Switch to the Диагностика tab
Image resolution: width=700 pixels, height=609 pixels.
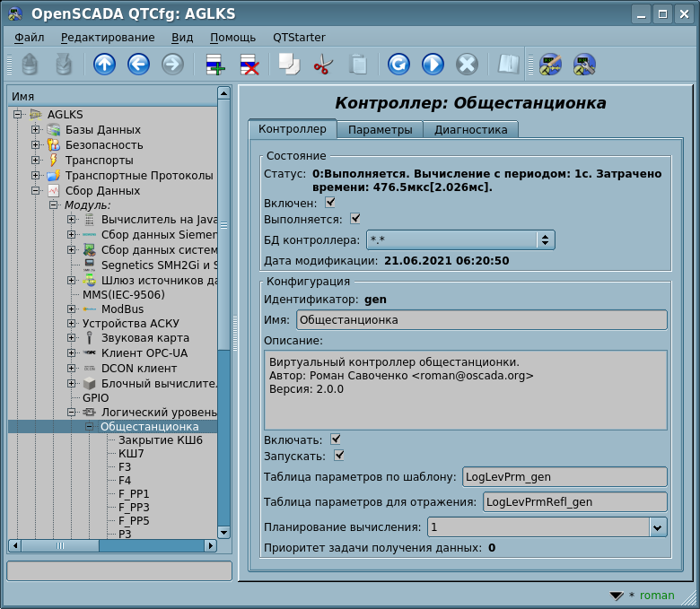(471, 130)
